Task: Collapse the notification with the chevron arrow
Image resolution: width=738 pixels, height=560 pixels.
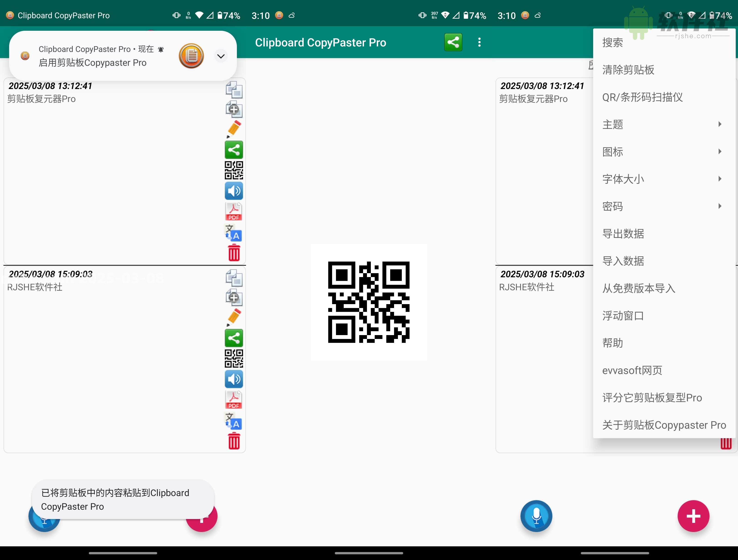Action: point(220,56)
